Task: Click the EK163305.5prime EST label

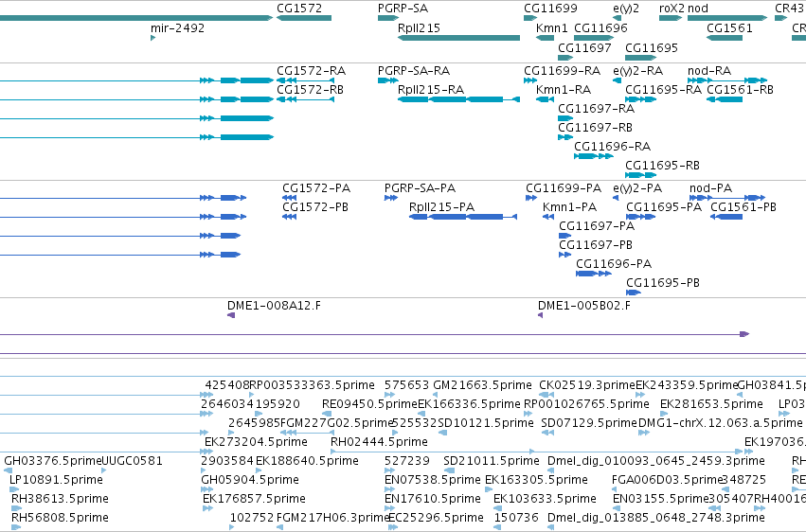Action: (x=536, y=481)
